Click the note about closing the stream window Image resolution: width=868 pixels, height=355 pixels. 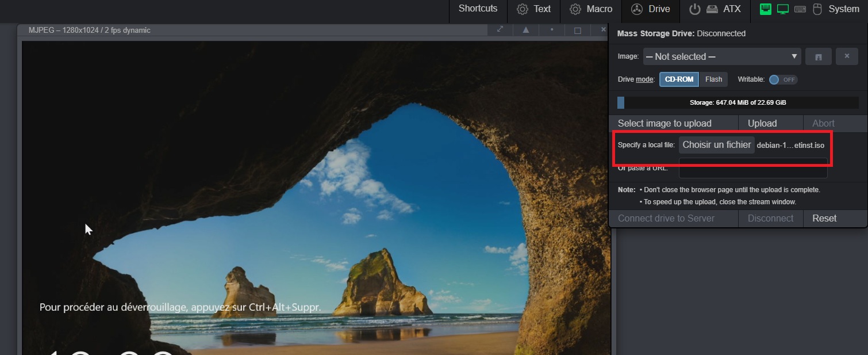point(720,202)
